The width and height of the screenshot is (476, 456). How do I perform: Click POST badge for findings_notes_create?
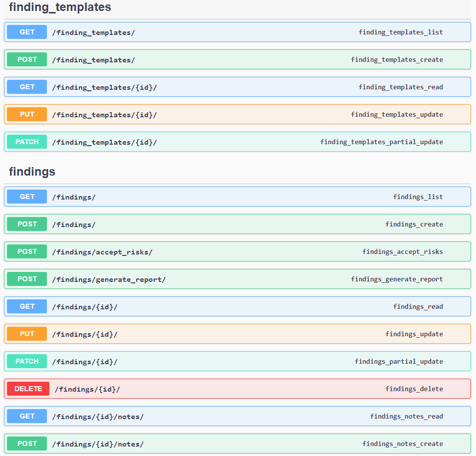(x=27, y=444)
